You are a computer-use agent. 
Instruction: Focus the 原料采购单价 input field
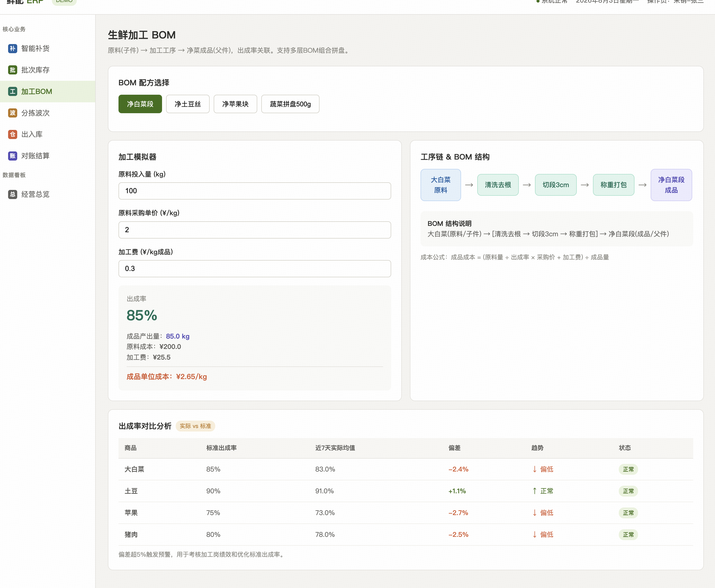pyautogui.click(x=255, y=230)
